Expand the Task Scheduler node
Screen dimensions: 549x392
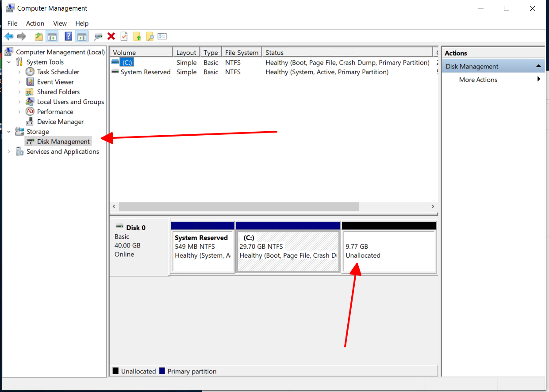click(19, 72)
